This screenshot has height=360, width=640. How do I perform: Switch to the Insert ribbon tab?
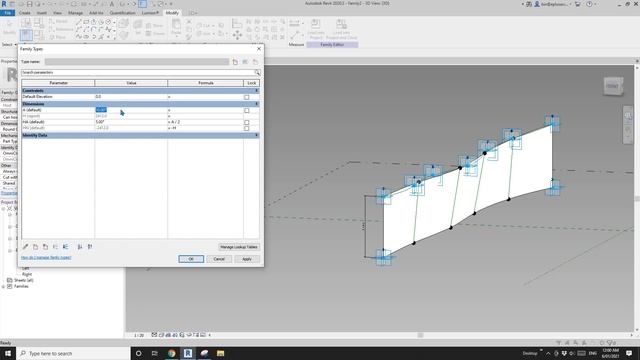tap(42, 13)
